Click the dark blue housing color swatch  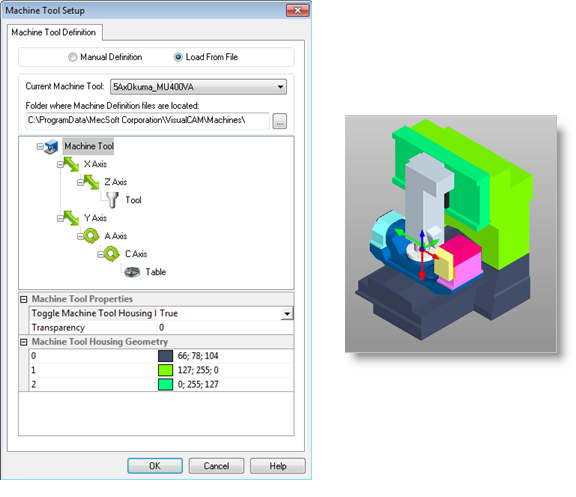point(165,356)
